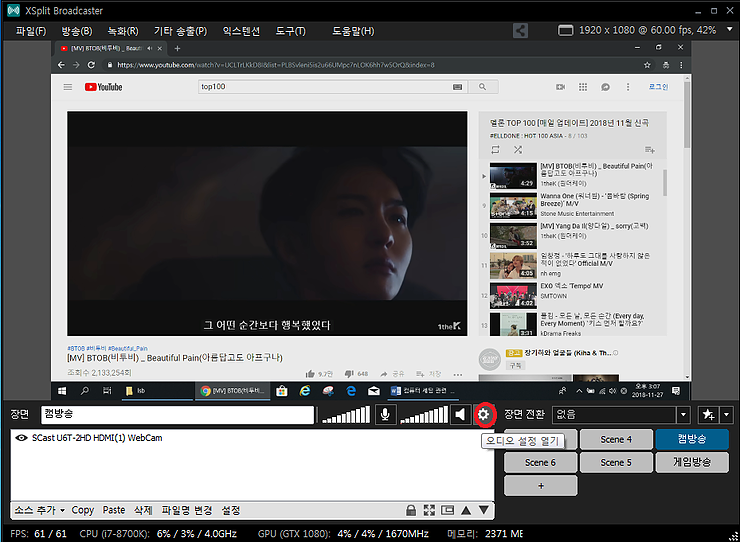Mute the speaker audio icon
The width and height of the screenshot is (740, 542).
tap(460, 415)
